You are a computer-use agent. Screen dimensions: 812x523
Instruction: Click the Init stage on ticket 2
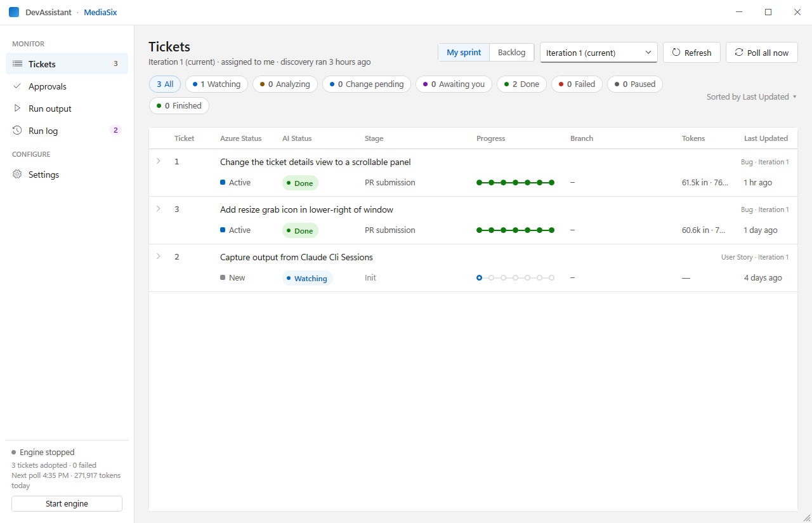tap(370, 278)
